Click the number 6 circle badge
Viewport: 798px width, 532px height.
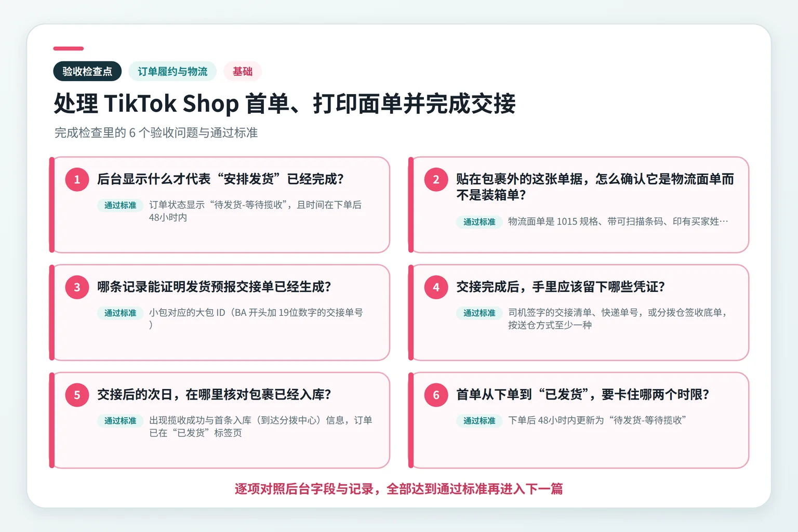click(436, 395)
